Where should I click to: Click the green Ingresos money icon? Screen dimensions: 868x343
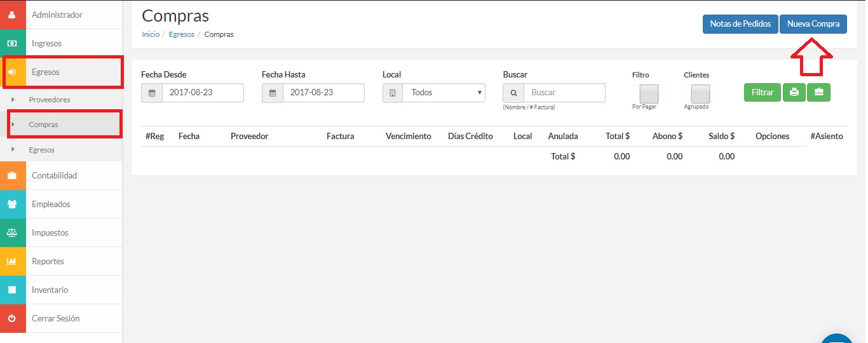(x=12, y=43)
